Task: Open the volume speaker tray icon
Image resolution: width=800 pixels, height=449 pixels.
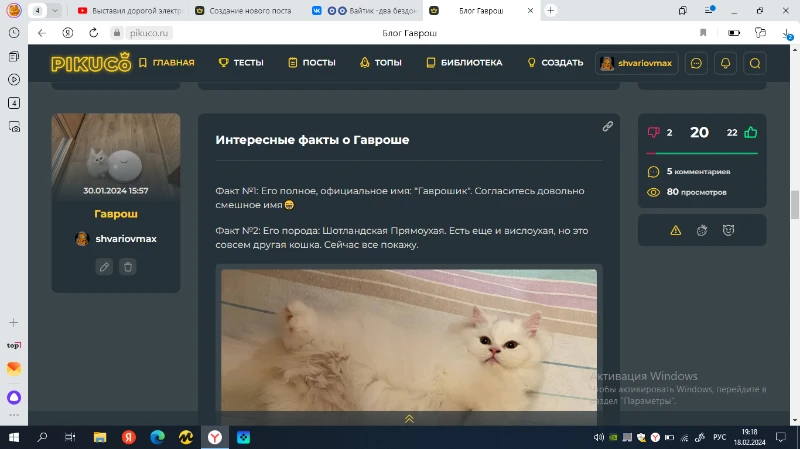Action: (x=598, y=437)
